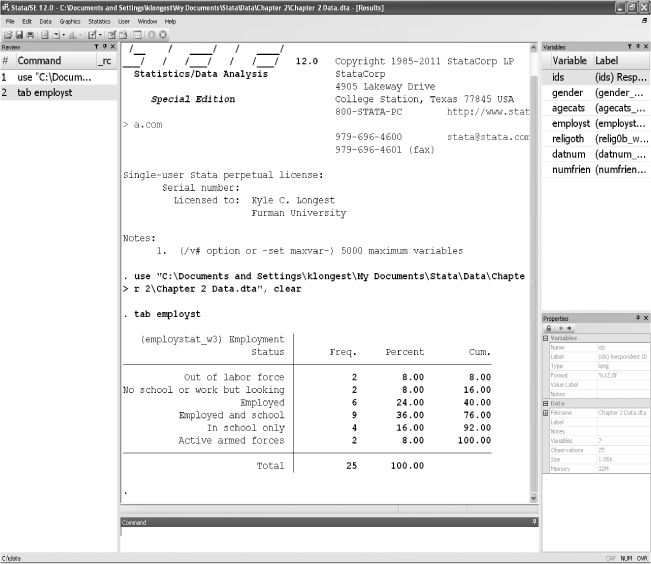This screenshot has height=564, width=651.
Task: Open the Statistics menu
Action: coord(99,20)
